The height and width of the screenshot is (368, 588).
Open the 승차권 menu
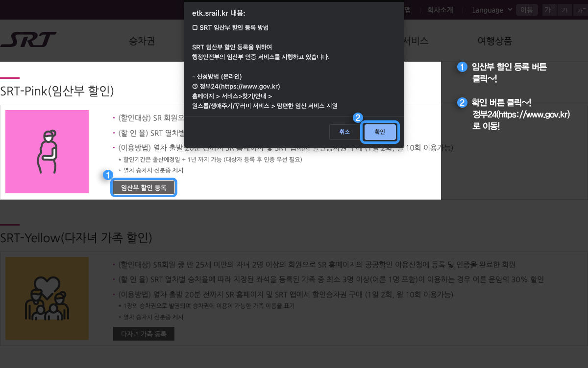pos(142,41)
